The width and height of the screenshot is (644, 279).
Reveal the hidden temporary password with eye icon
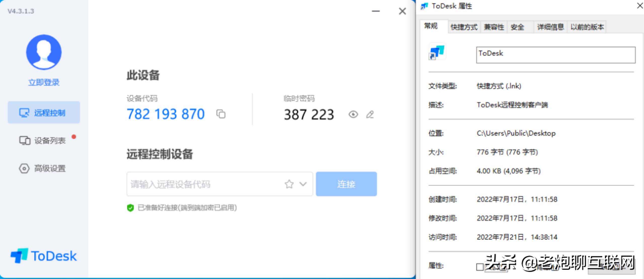(x=353, y=115)
